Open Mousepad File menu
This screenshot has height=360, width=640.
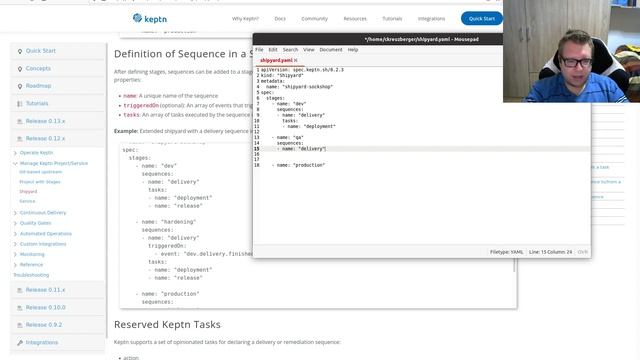(259, 50)
